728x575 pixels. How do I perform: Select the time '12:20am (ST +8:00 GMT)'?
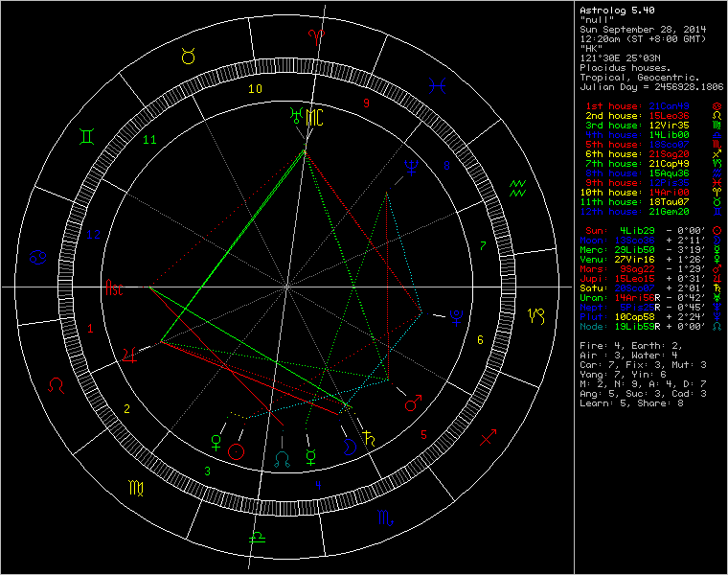coord(643,39)
